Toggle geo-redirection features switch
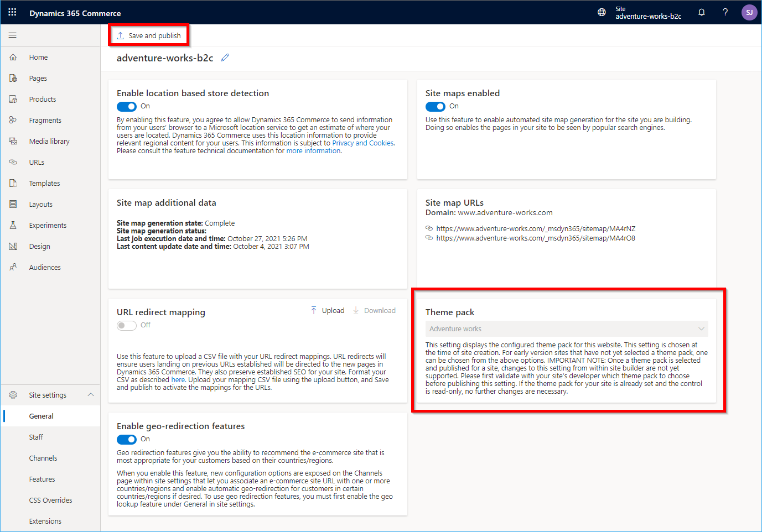 (x=127, y=440)
